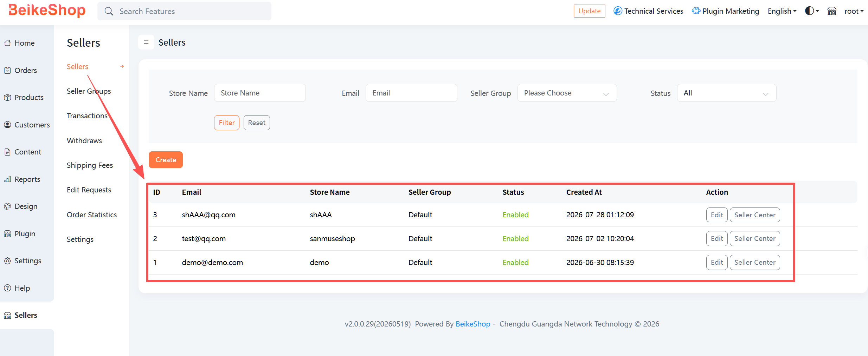
Task: Focus the Search Features box
Action: [x=184, y=11]
